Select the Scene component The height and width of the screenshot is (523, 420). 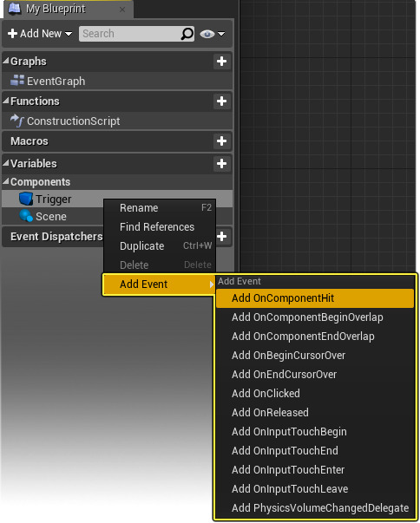[54, 217]
